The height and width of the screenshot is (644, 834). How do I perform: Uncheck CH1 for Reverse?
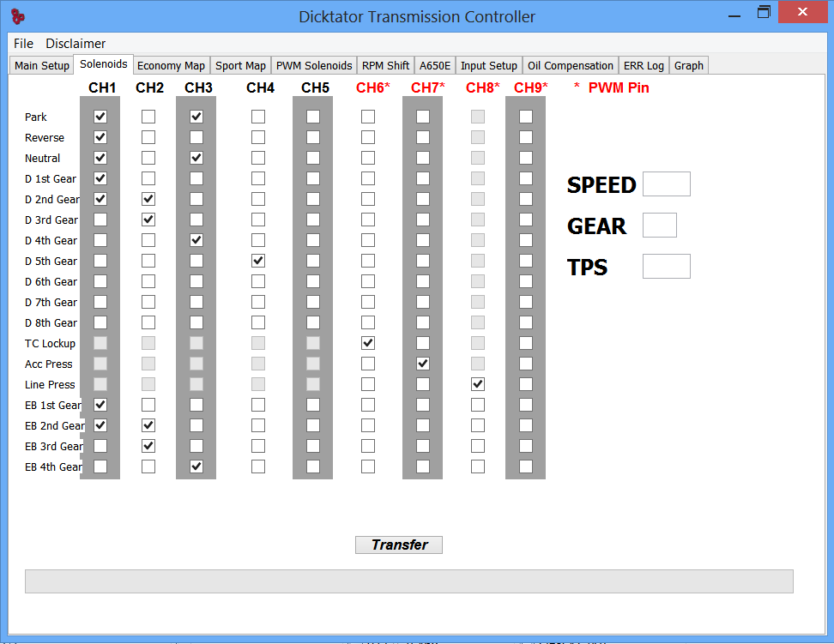coord(100,137)
